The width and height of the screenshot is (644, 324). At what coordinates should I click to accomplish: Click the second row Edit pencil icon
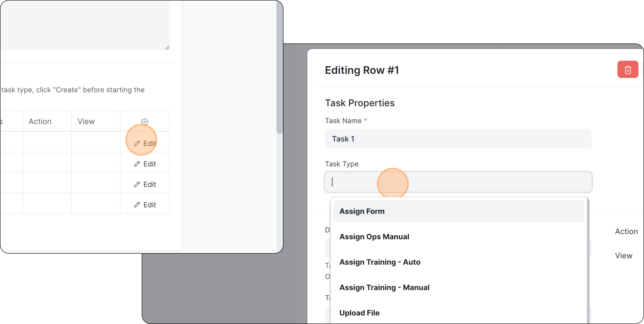pos(137,164)
